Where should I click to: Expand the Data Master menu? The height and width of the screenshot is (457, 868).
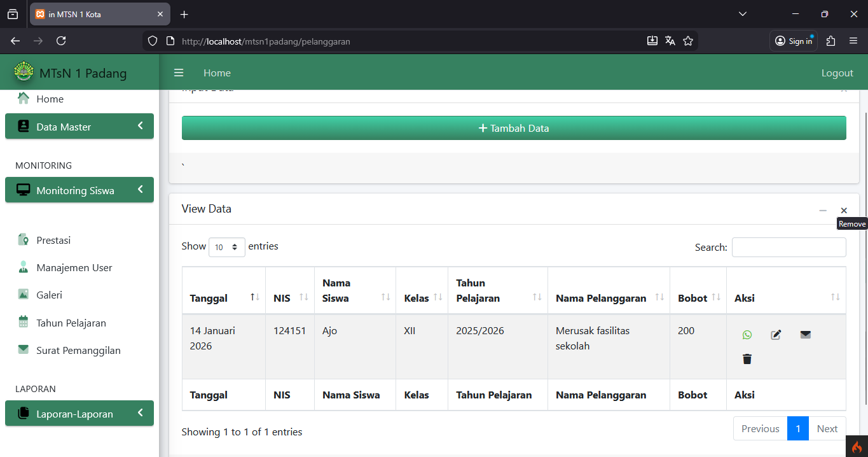[x=79, y=127]
